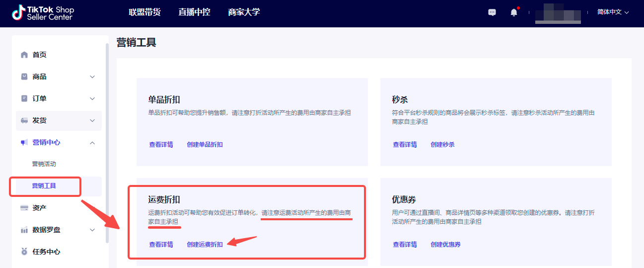Collapse the 营销中心 section chevron
This screenshot has height=268, width=644.
coord(92,142)
